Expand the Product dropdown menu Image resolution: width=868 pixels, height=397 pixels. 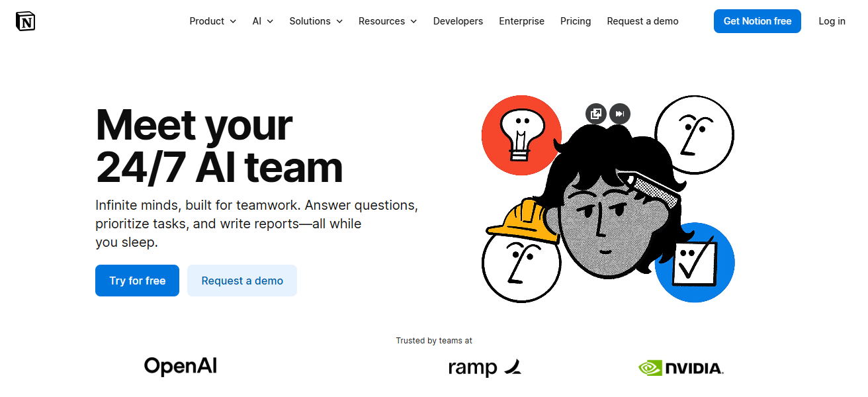tap(213, 21)
